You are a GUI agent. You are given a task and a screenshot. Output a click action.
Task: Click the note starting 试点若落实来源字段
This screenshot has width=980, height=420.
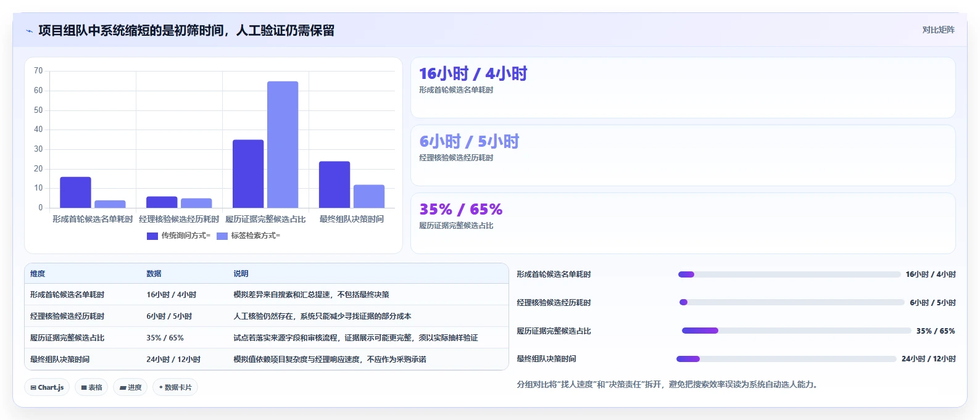pyautogui.click(x=355, y=338)
